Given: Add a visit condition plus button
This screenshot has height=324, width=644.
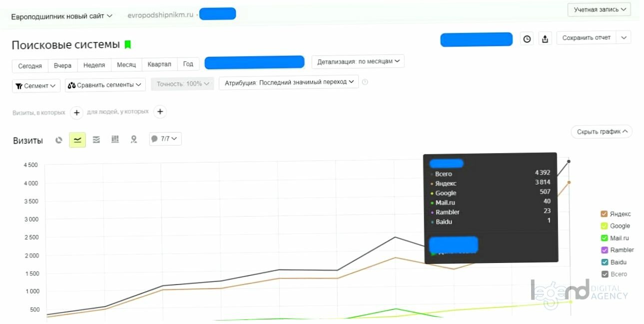Looking at the screenshot, I should tap(76, 112).
